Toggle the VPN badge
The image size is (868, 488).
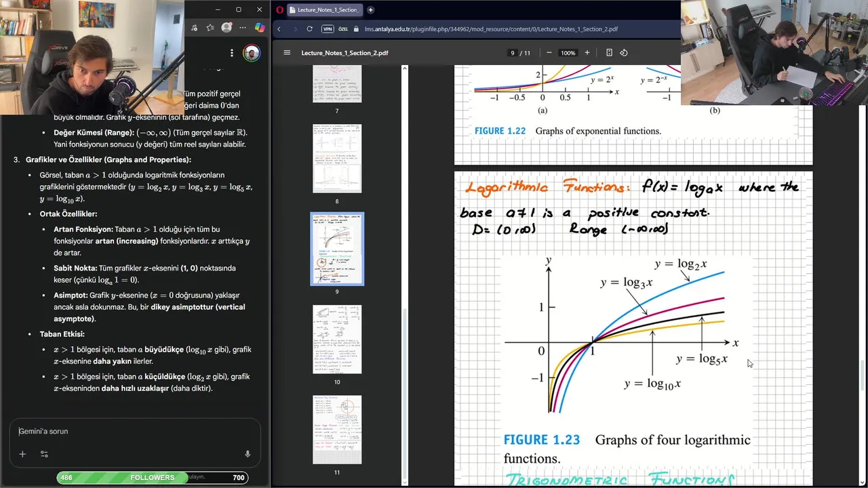coord(328,29)
